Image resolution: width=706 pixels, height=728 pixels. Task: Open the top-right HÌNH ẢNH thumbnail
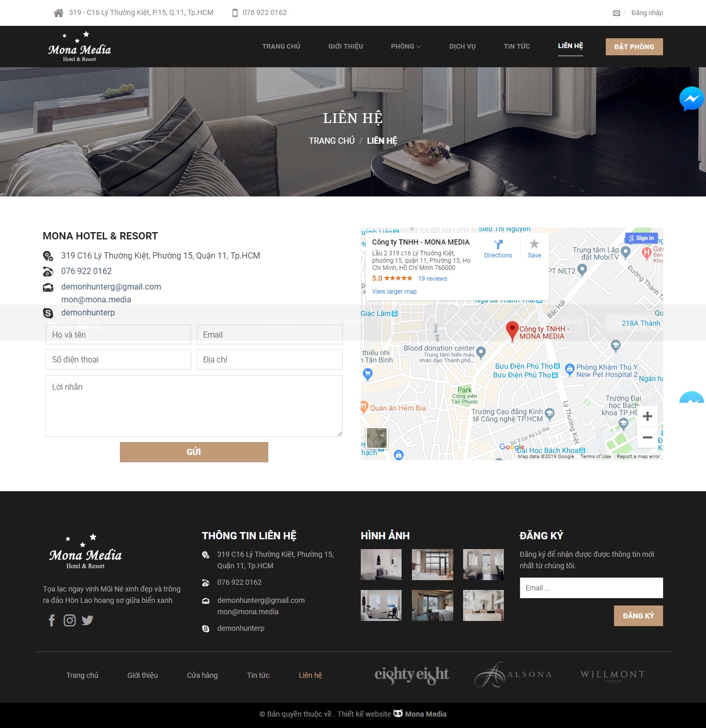483,565
